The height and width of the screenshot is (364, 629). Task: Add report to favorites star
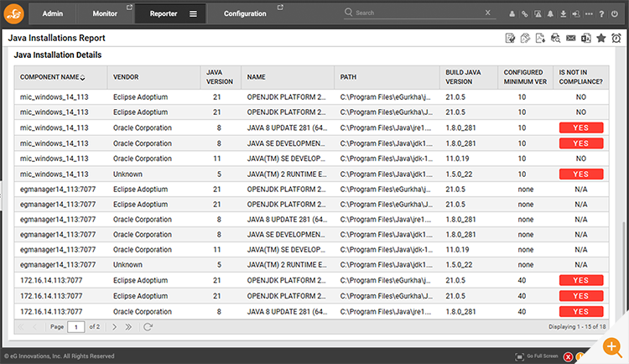coord(601,38)
